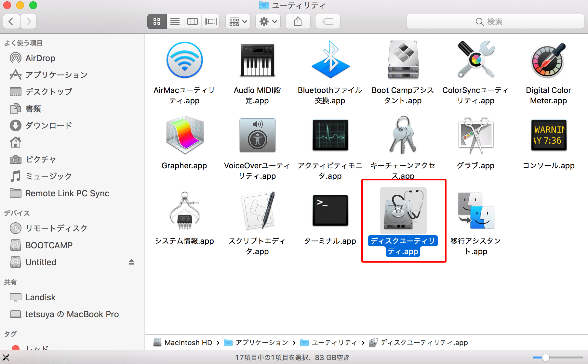This screenshot has height=364, width=588.
Task: Go forward with the right arrow
Action: pos(28,21)
